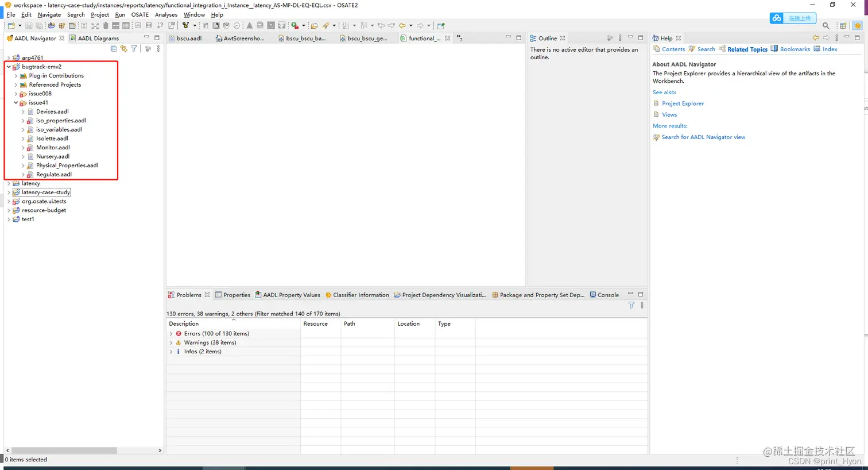Expand the latency-case-study project
The width and height of the screenshot is (868, 470).
pyautogui.click(x=9, y=192)
